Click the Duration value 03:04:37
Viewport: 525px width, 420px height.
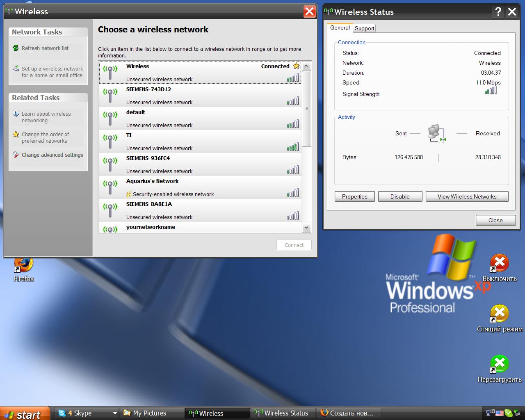pos(491,73)
